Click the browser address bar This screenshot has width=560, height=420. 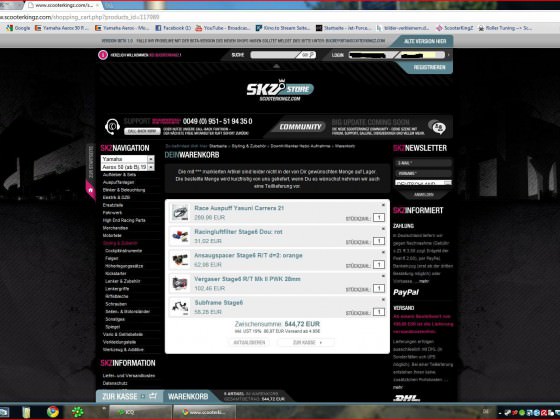(x=279, y=17)
